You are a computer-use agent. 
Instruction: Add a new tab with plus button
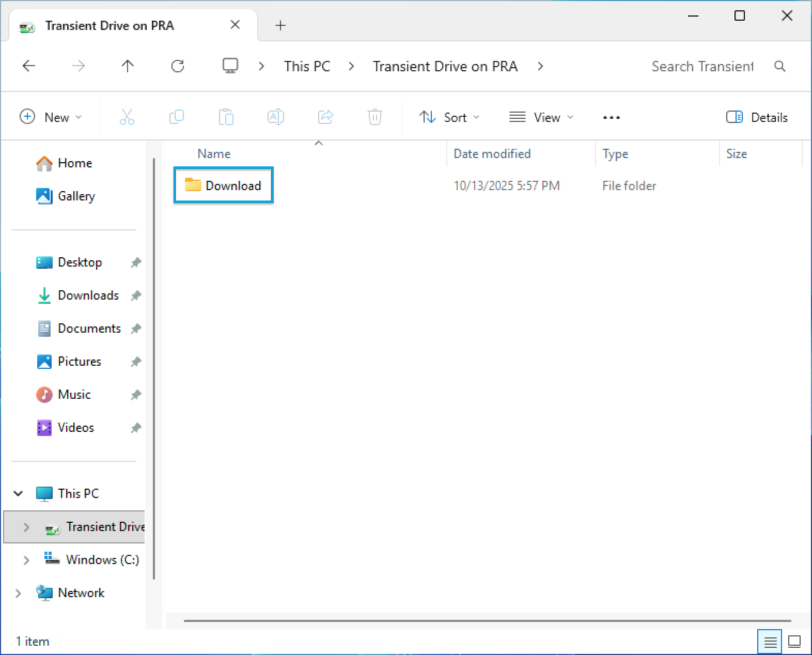click(280, 25)
